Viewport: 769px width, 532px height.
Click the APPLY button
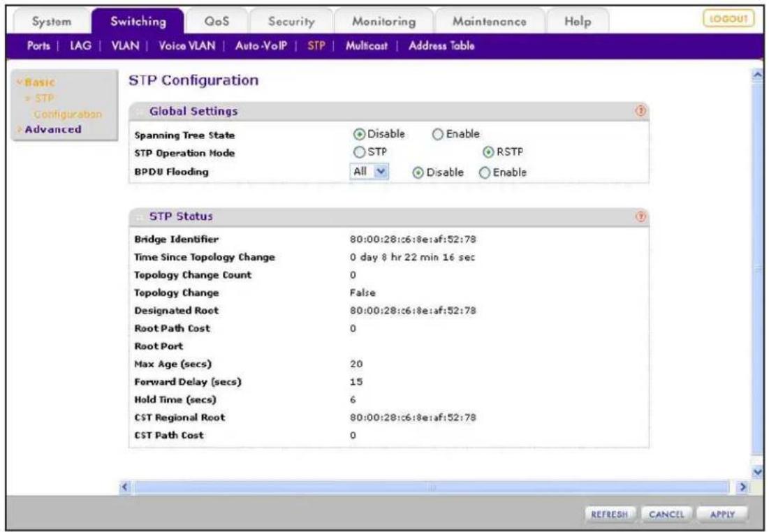click(x=722, y=515)
